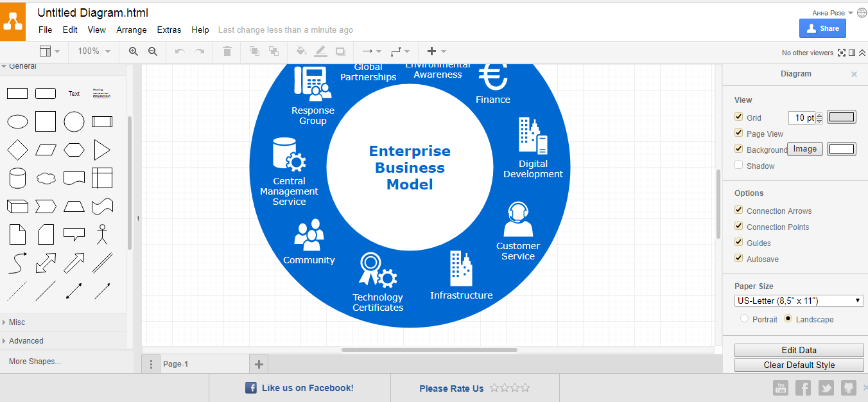This screenshot has width=868, height=402.
Task: Select the Hexagon shape in General
Action: tap(74, 150)
